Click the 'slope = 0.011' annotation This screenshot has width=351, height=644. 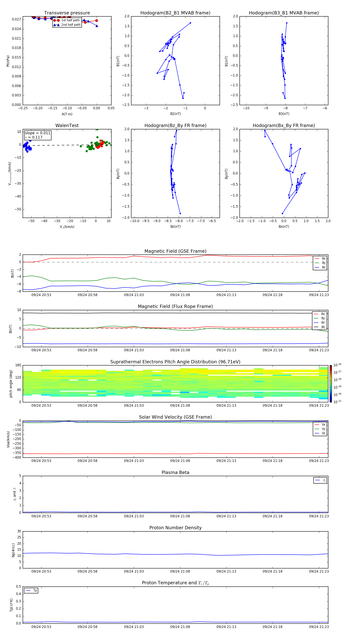point(37,133)
